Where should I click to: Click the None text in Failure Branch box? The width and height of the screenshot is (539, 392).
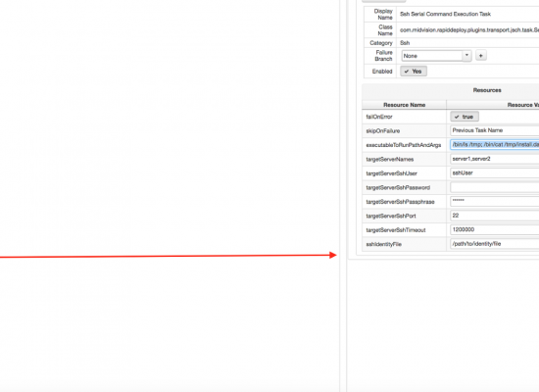[410, 56]
